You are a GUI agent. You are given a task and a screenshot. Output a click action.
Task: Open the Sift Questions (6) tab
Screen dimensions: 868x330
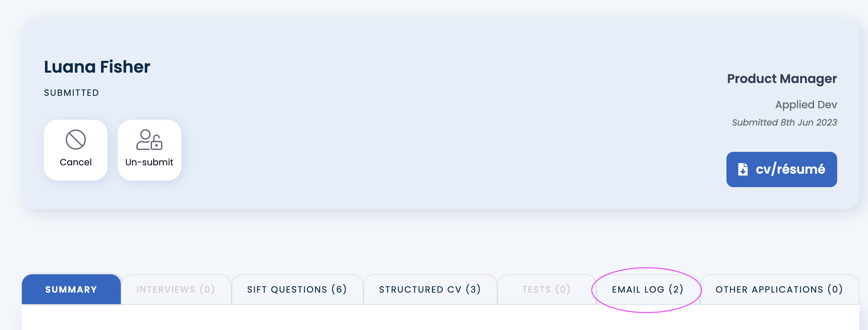297,290
